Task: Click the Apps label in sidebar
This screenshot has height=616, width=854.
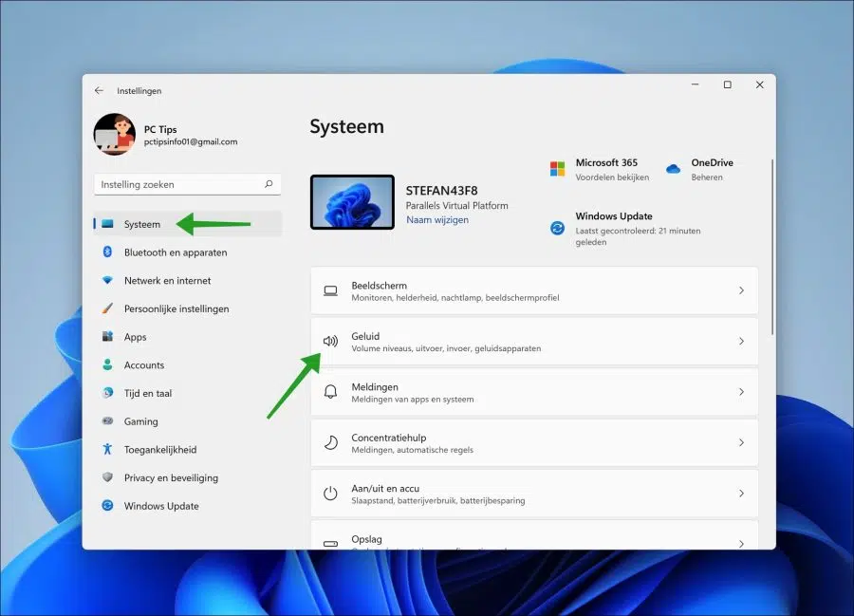Action: coord(135,337)
